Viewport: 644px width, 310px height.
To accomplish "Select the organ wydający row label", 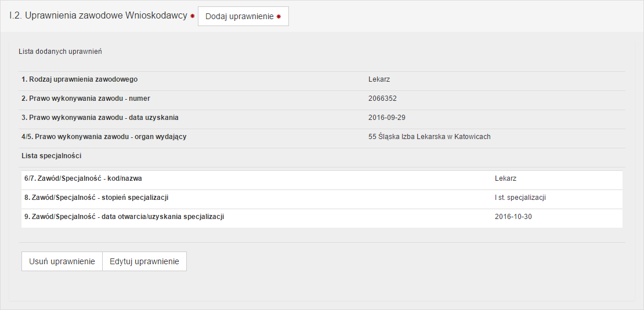I will pyautogui.click(x=104, y=137).
